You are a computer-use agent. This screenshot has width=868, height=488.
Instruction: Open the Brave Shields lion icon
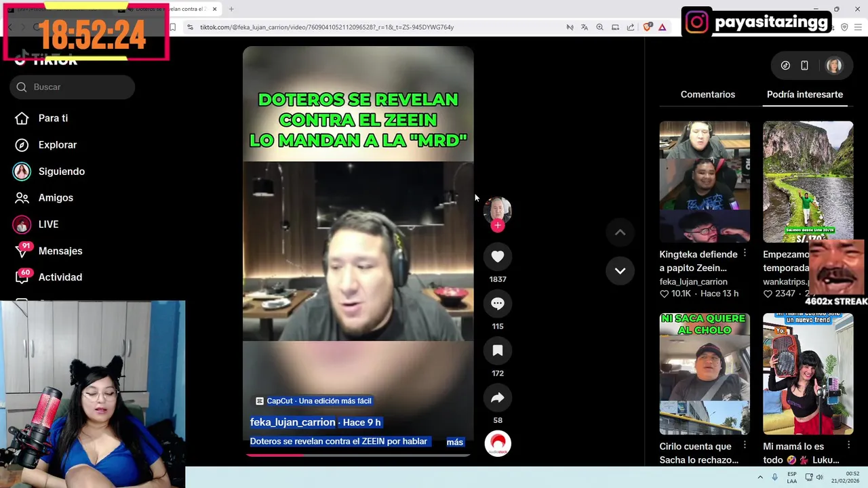[x=647, y=27]
